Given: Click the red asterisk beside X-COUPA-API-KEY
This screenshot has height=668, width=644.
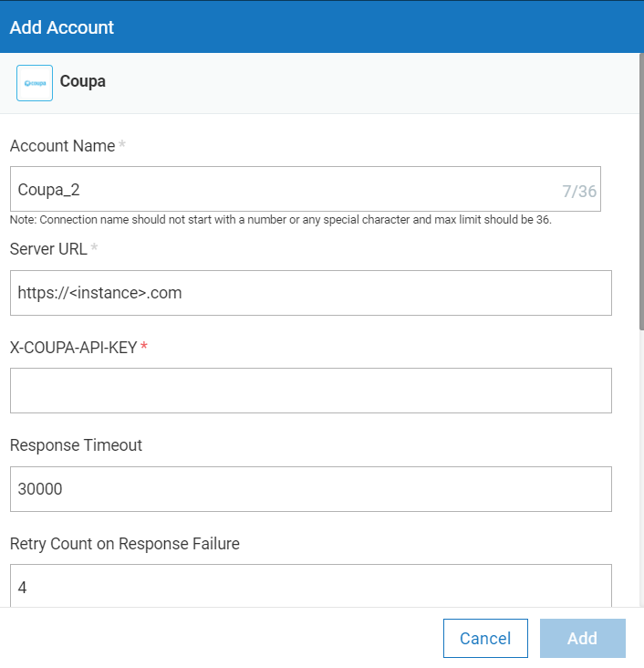Looking at the screenshot, I should tap(144, 346).
